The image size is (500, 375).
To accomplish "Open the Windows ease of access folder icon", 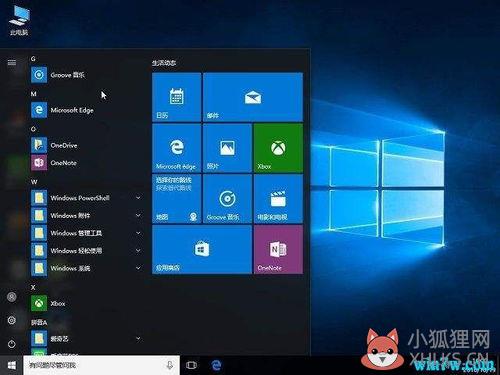I will [39, 251].
